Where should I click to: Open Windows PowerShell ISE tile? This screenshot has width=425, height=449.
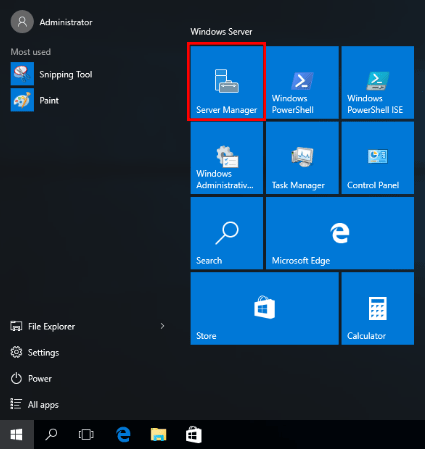(x=378, y=82)
